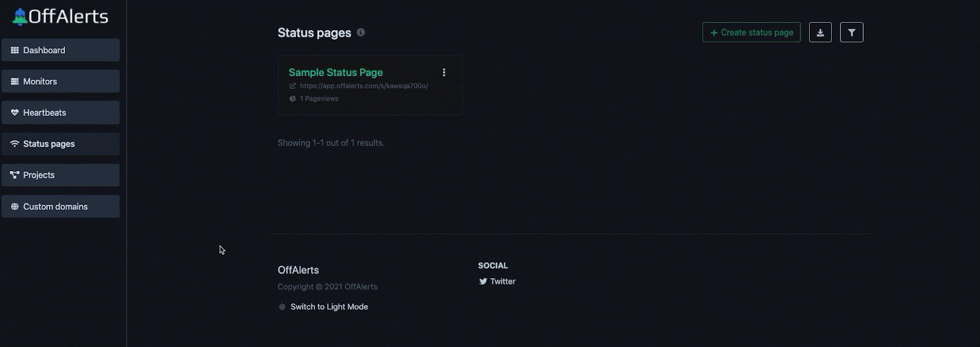Select Projects in the sidebar
This screenshot has width=980, height=347.
click(60, 175)
